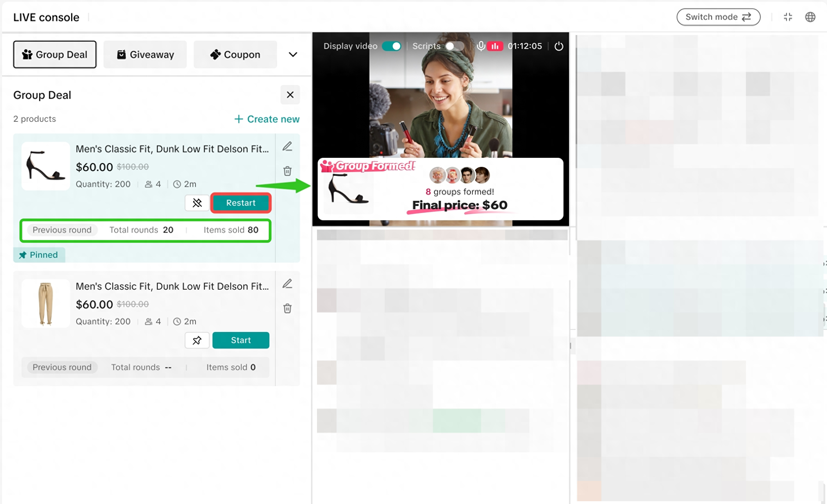The image size is (827, 504).
Task: Click the 01:12:05 live timer
Action: pyautogui.click(x=525, y=46)
